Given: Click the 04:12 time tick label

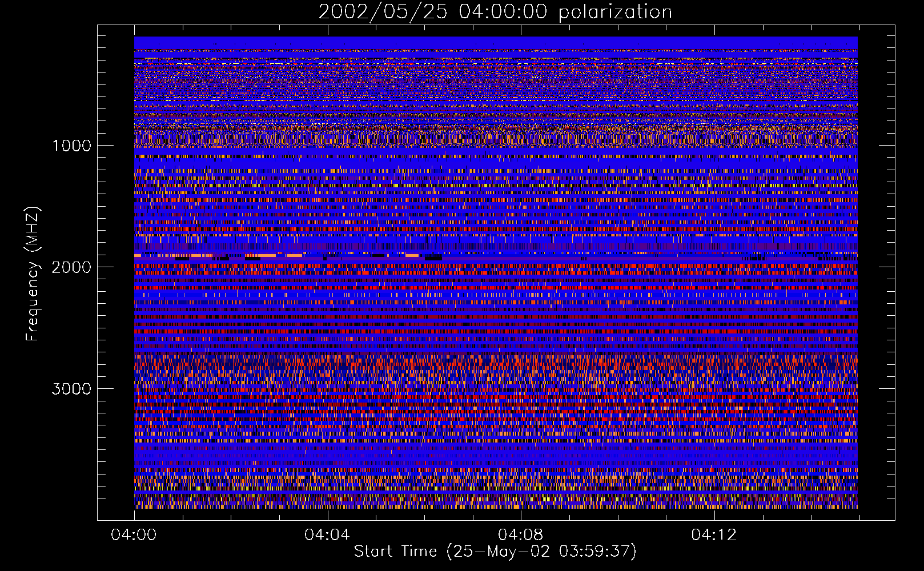Looking at the screenshot, I should point(714,535).
